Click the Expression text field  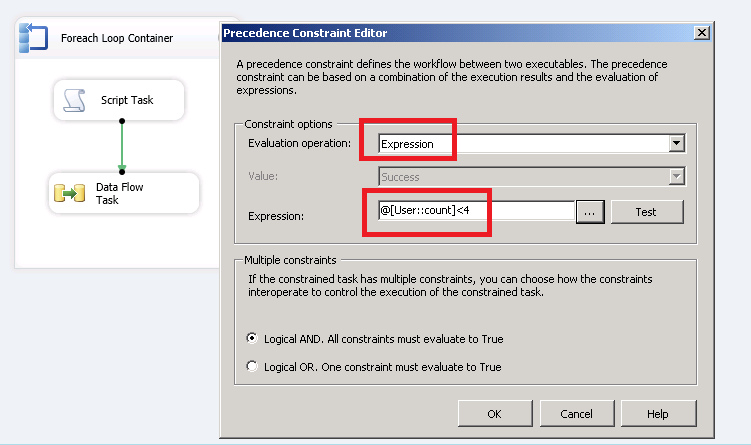[x=474, y=212]
